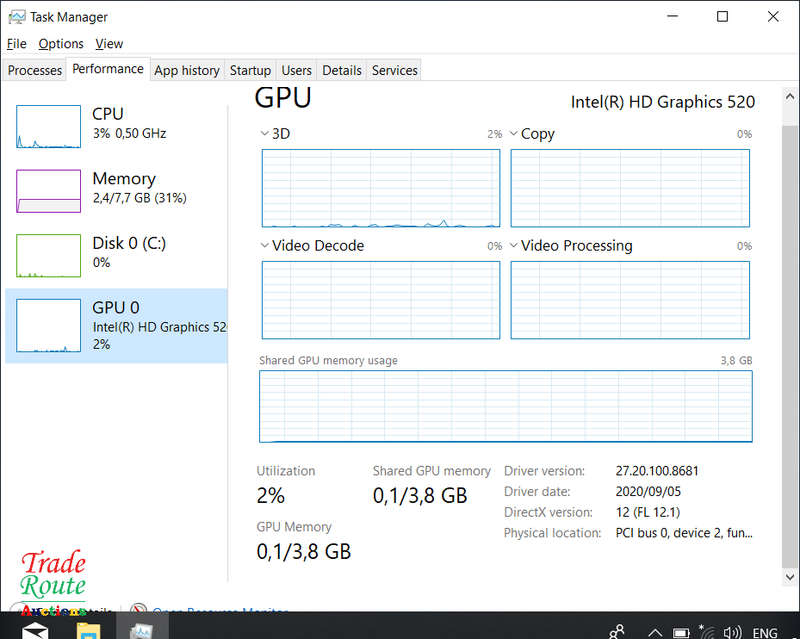Open the View menu

click(x=109, y=44)
